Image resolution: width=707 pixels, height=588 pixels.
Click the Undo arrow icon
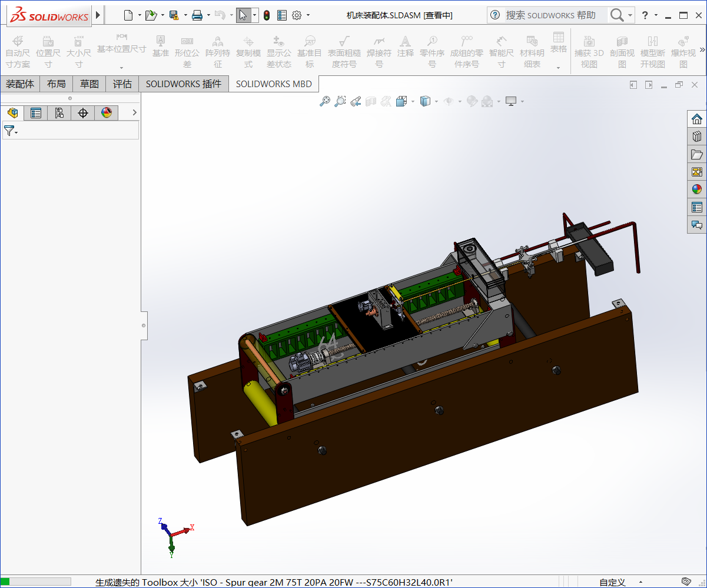pyautogui.click(x=219, y=15)
